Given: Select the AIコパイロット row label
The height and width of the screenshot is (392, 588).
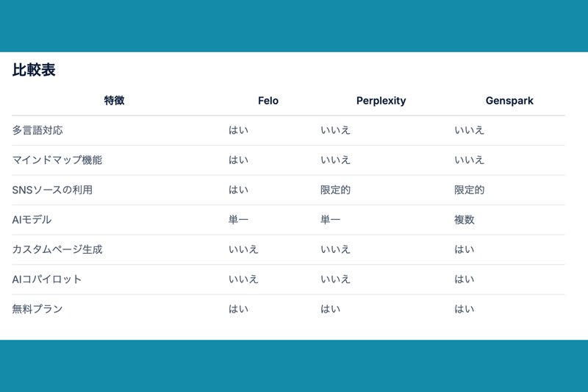Looking at the screenshot, I should (x=47, y=279).
